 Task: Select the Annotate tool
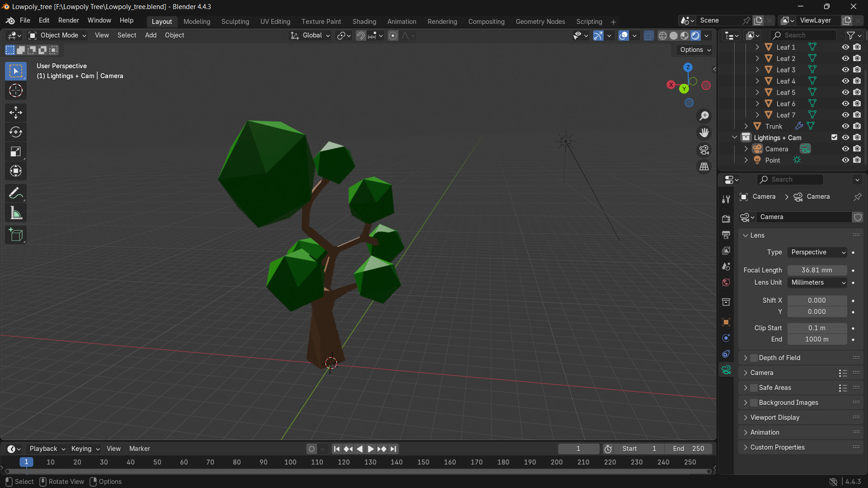[x=16, y=193]
